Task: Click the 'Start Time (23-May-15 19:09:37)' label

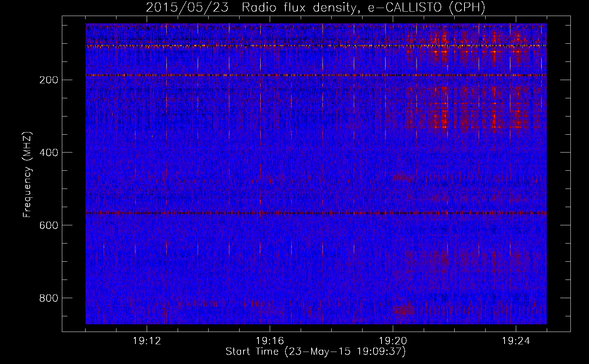Action: 316,352
